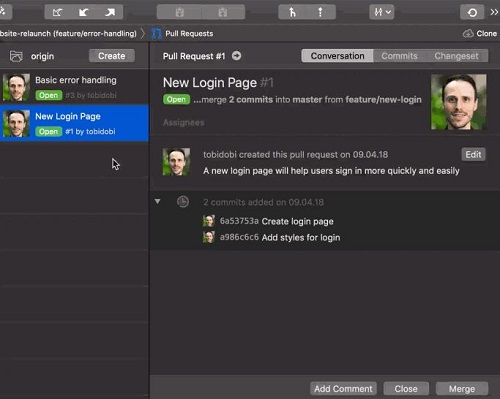Switch to the Commits tab
500x399 pixels.
(399, 56)
